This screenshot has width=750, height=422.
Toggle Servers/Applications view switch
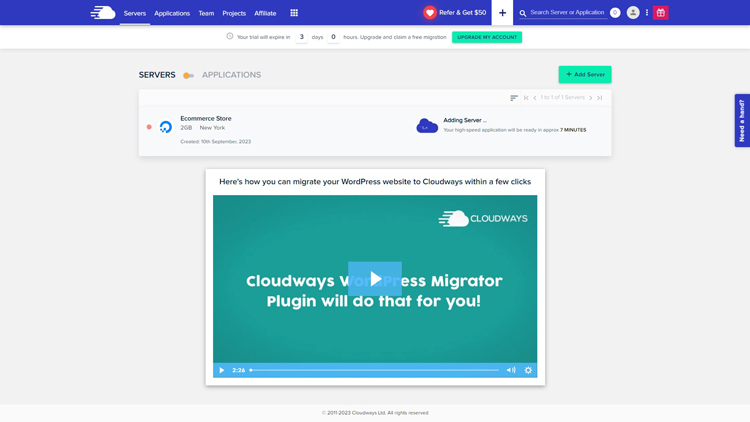point(188,75)
